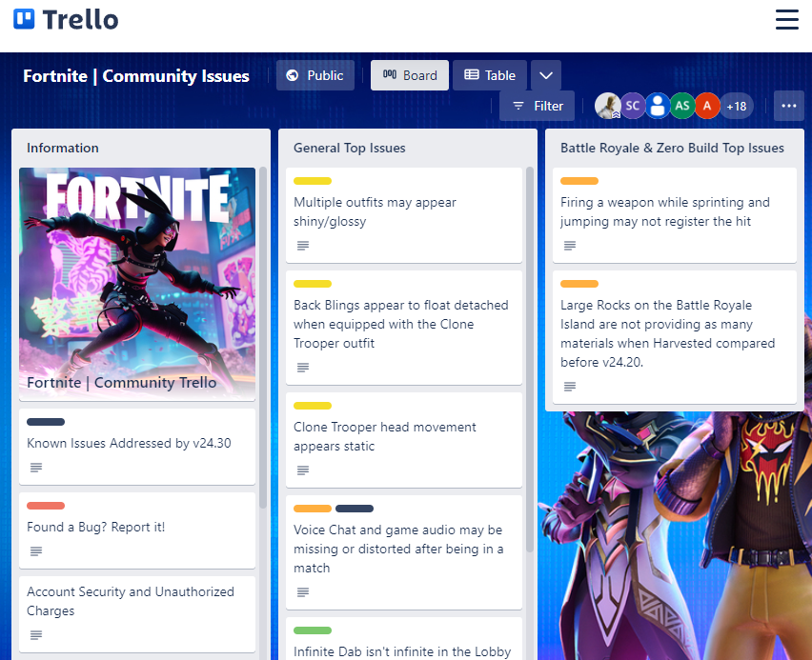Open the board menu three-dots button
812x660 pixels.
(x=789, y=106)
